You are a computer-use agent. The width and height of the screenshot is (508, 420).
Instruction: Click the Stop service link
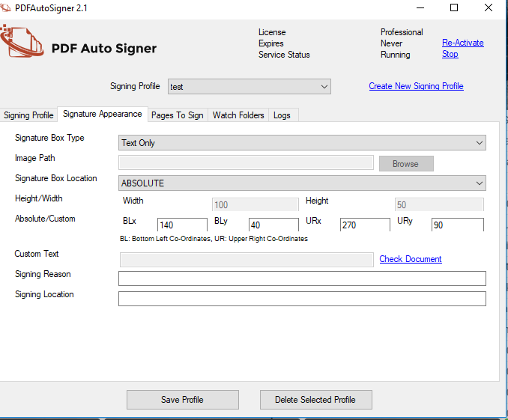450,54
